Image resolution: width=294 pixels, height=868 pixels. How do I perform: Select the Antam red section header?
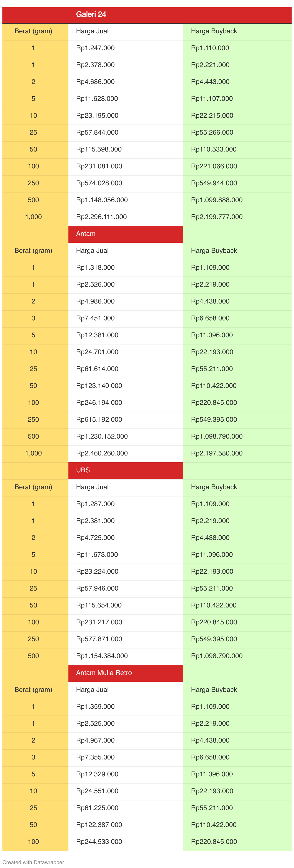click(x=86, y=234)
